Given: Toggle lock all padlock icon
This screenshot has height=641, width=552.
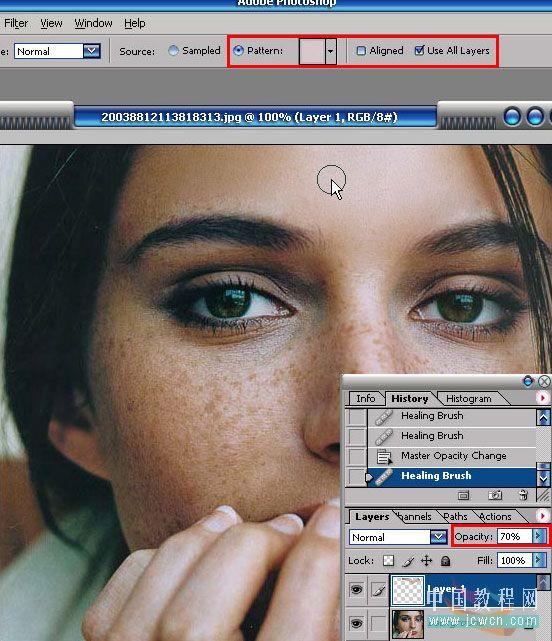Looking at the screenshot, I should tap(446, 560).
